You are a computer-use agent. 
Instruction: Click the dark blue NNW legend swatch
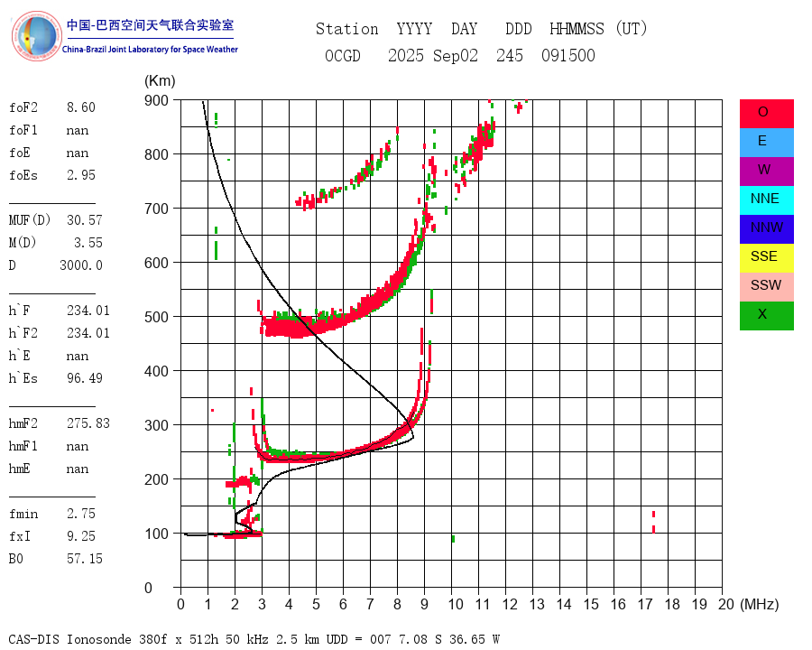pos(766,229)
